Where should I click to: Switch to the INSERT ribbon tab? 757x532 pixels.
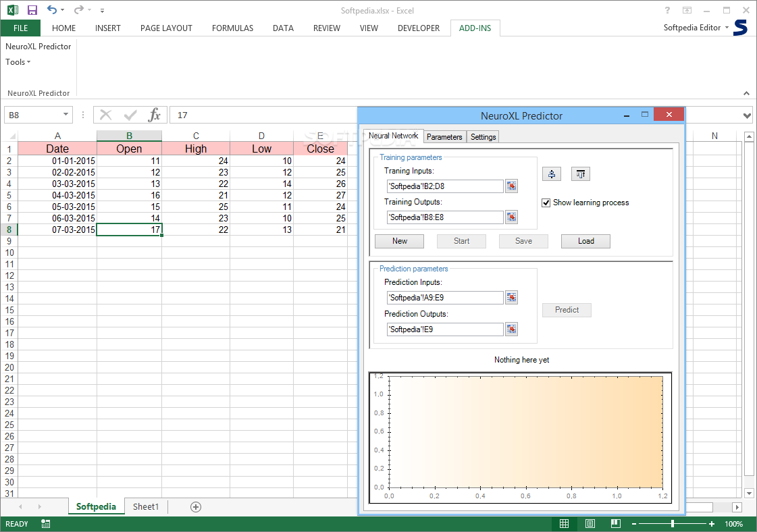(107, 28)
